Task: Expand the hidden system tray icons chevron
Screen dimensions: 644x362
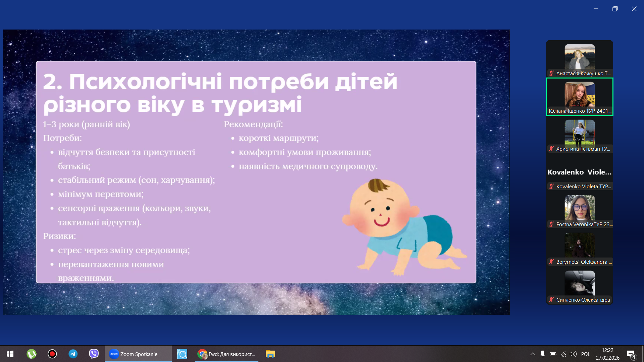Action: 533,354
